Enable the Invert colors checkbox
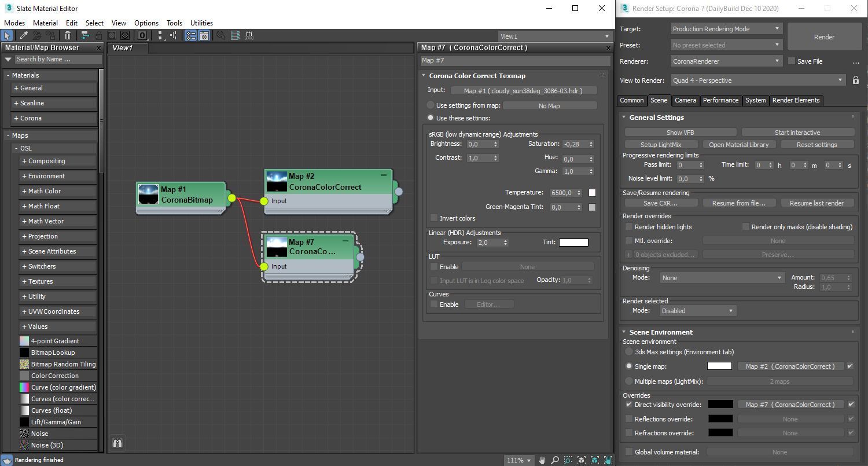 [434, 218]
